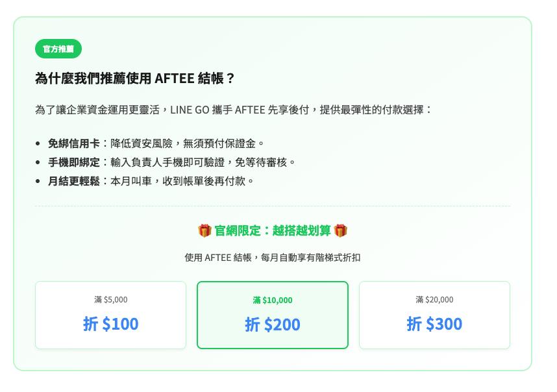Click the 折 $200 discount amount
This screenshot has height=392, width=557.
273,324
